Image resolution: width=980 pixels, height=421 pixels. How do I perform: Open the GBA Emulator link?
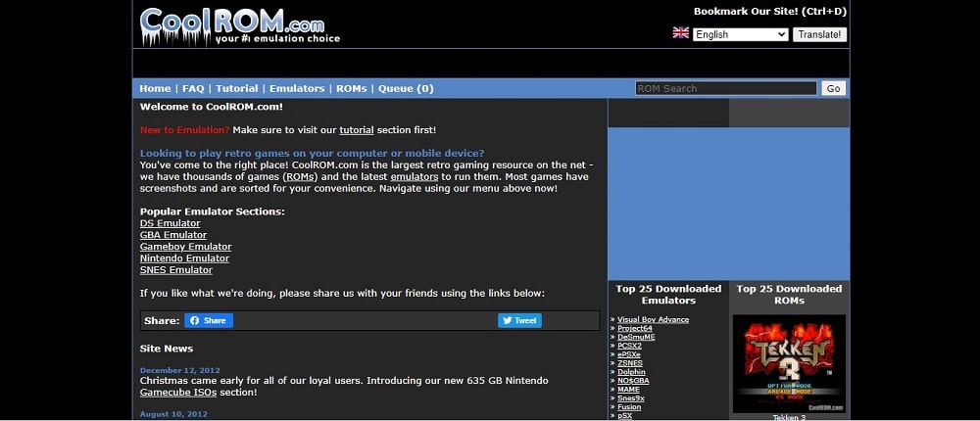(173, 235)
